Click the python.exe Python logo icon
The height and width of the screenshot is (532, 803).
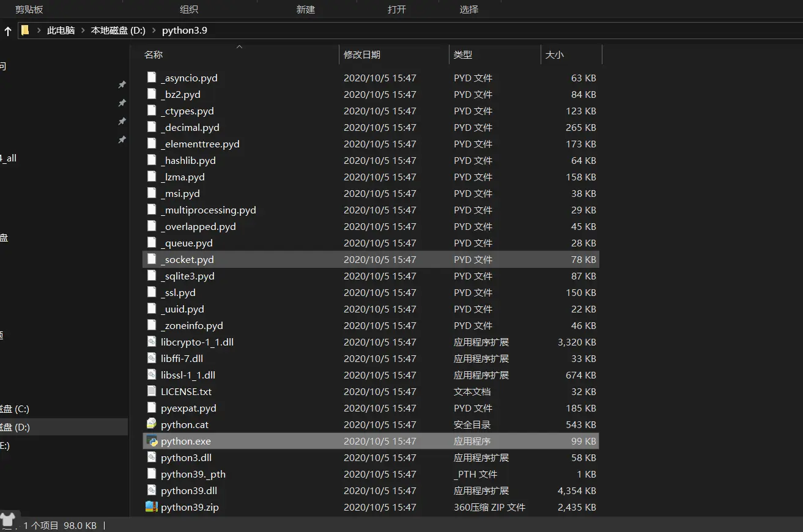(x=152, y=441)
